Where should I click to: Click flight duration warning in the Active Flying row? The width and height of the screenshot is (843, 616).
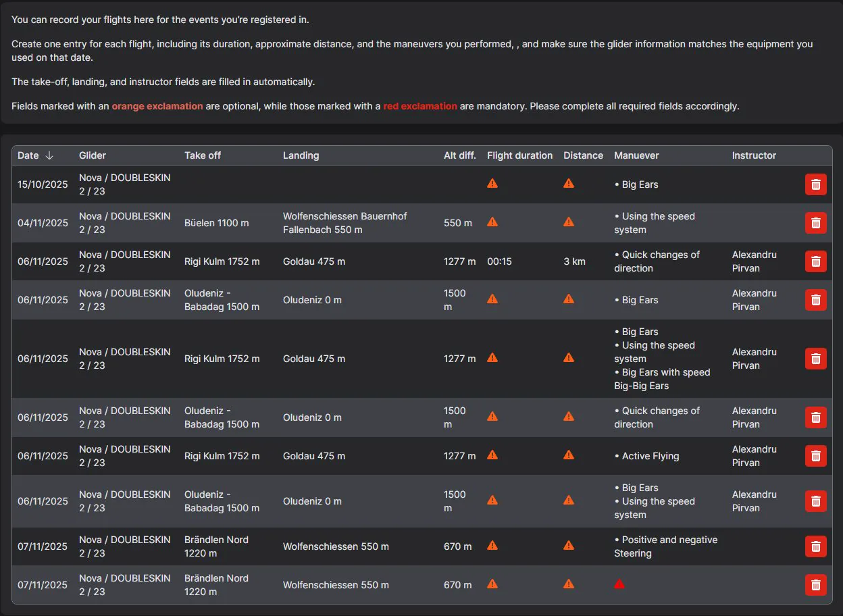coord(492,455)
